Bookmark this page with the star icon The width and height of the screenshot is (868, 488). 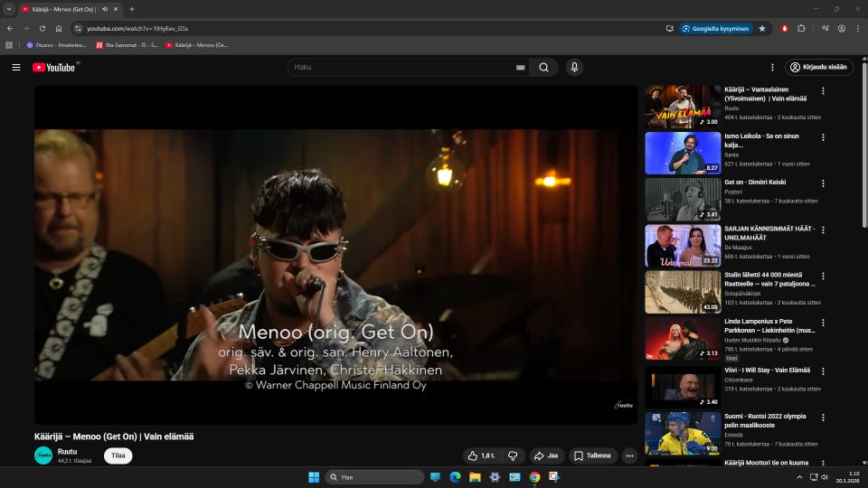[x=761, y=28]
